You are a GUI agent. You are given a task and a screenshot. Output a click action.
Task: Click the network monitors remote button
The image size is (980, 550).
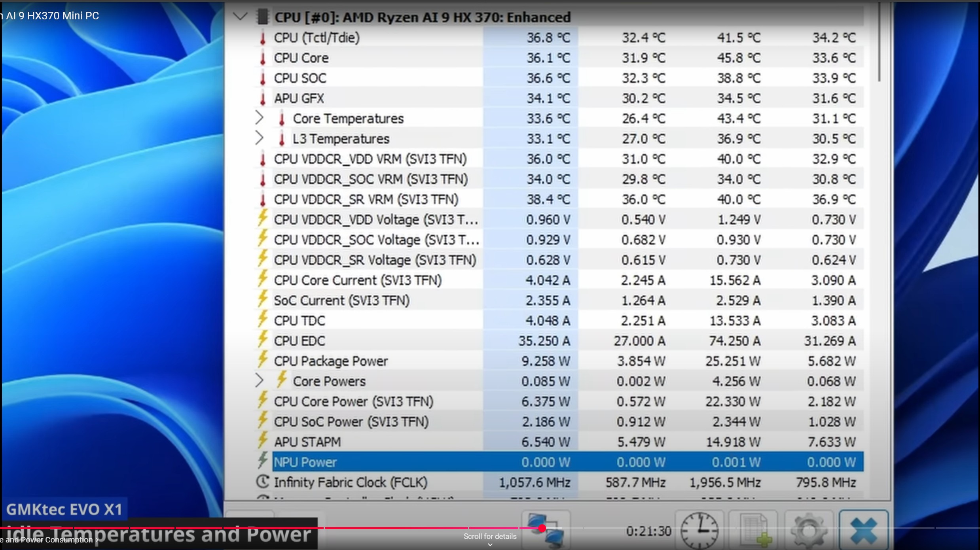click(x=546, y=530)
